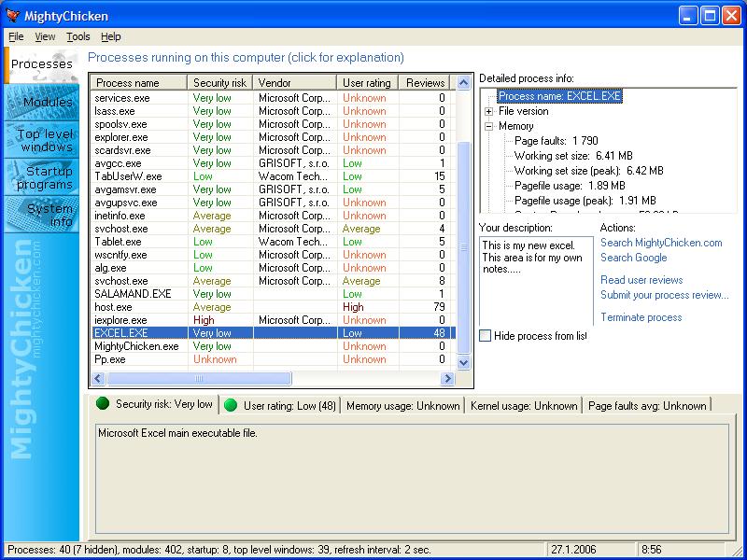Sort by Reviews column header
Viewport: 747px width, 560px height.
click(424, 83)
